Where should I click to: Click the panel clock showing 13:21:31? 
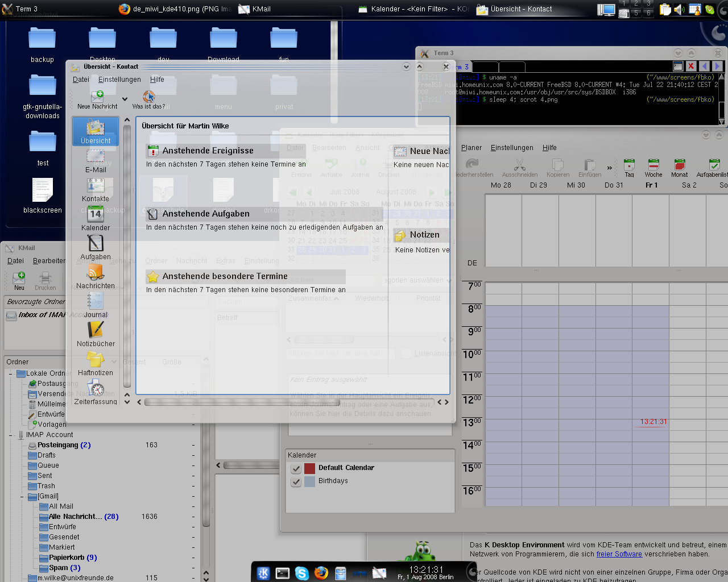426,572
